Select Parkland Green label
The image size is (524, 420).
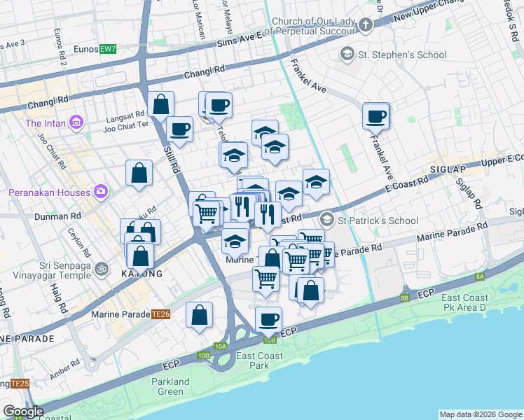170,386
